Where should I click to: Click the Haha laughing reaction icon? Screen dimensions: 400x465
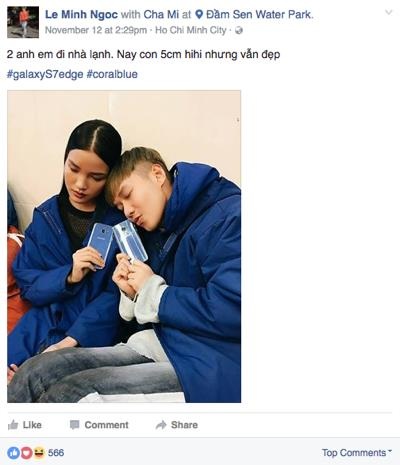pyautogui.click(x=39, y=453)
